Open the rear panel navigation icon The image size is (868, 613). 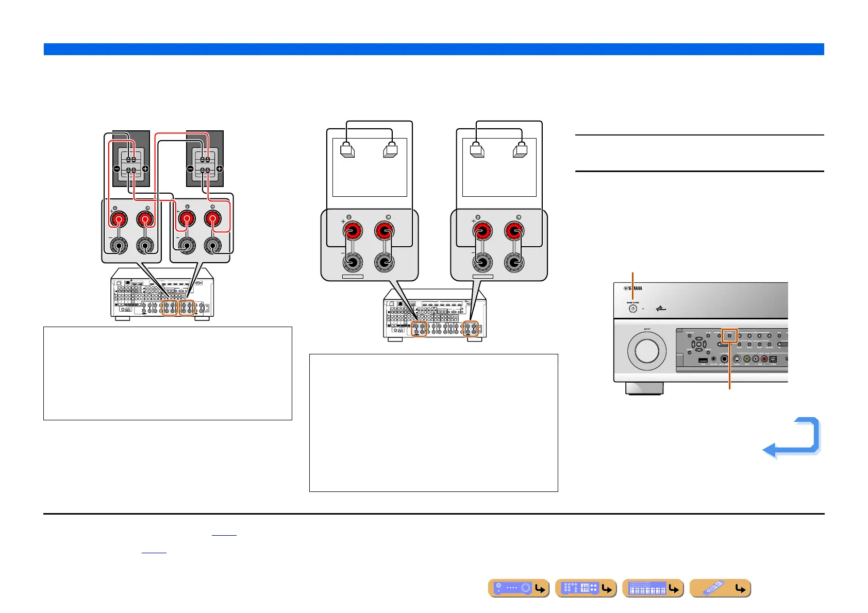(586, 588)
